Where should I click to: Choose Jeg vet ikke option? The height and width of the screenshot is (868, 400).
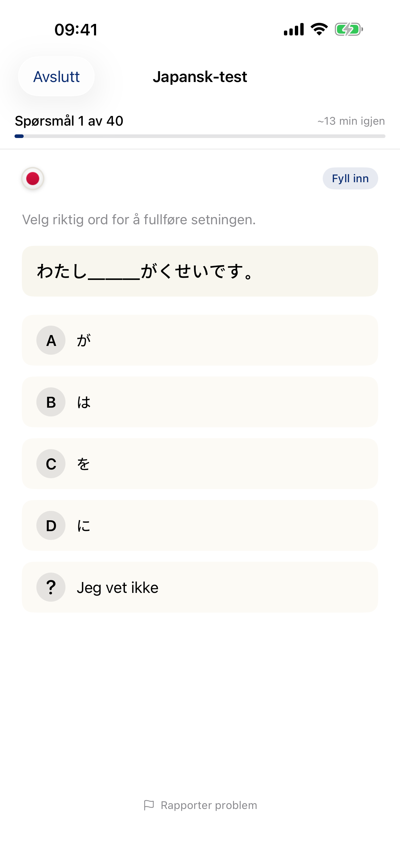click(200, 587)
